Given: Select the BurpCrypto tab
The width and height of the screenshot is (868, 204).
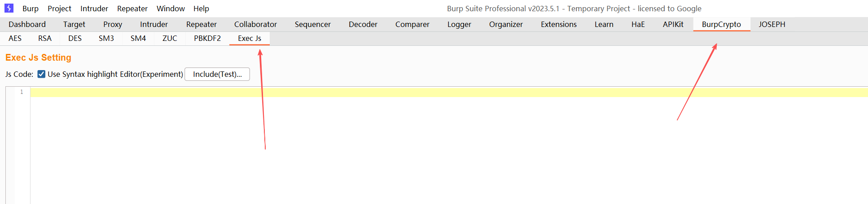Looking at the screenshot, I should (x=722, y=24).
